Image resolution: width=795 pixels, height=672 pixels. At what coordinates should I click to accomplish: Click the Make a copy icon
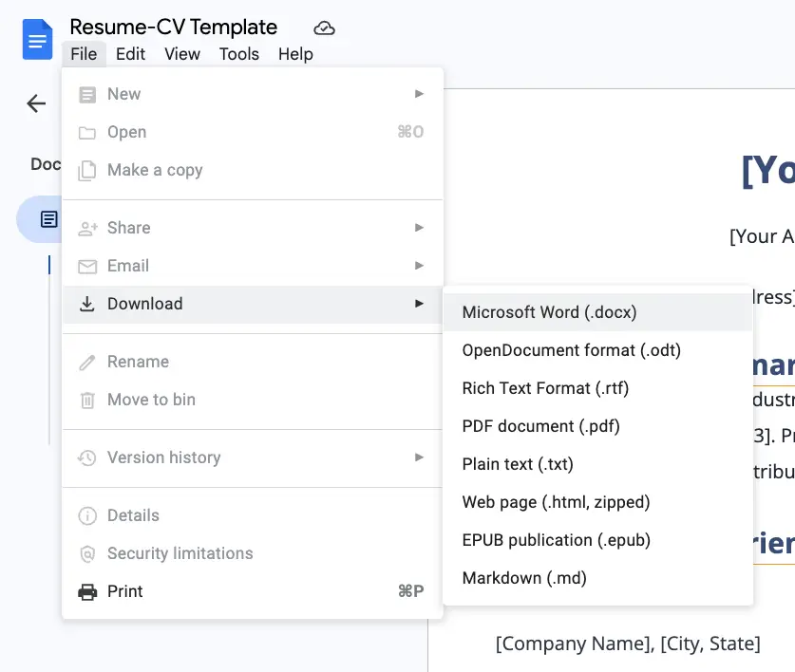[x=87, y=170]
